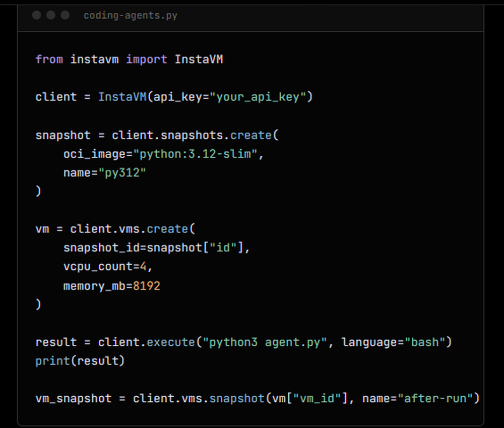Click 'api_key' parameter name
Viewport: 504px width, 428px height.
point(177,97)
